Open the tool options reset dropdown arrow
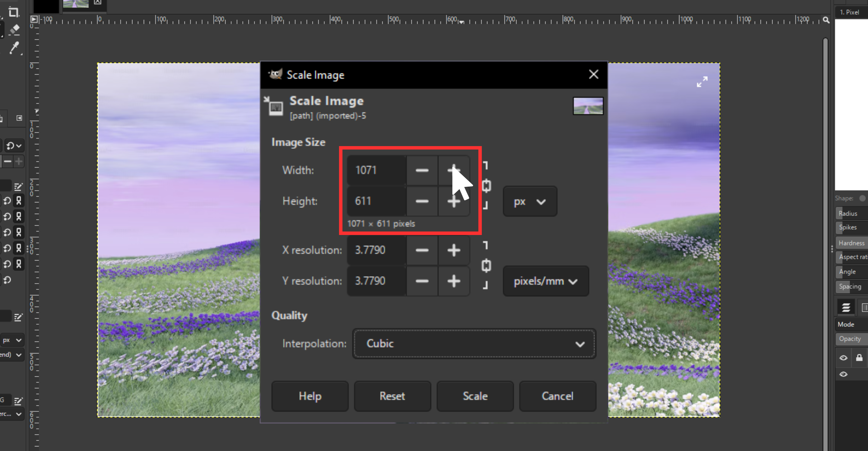This screenshot has height=451, width=868. 14,146
